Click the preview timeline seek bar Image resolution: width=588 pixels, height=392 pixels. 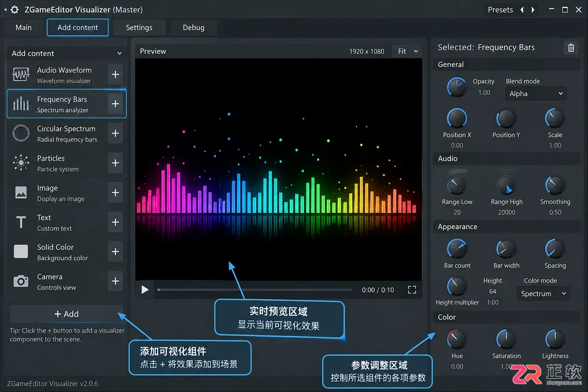255,289
